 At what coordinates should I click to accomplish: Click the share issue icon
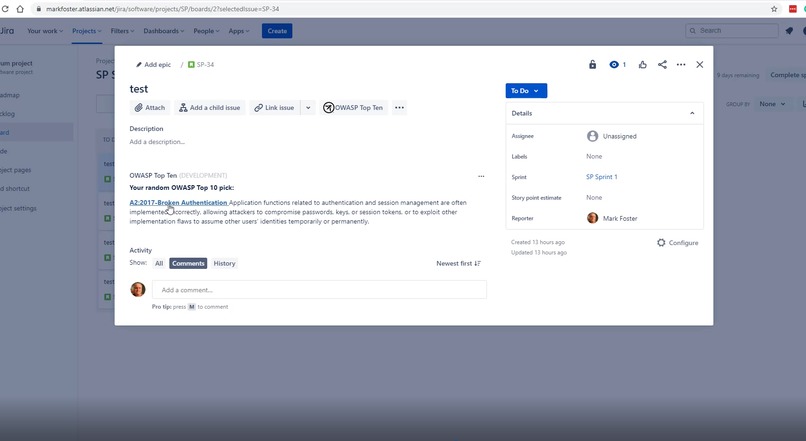click(x=662, y=64)
